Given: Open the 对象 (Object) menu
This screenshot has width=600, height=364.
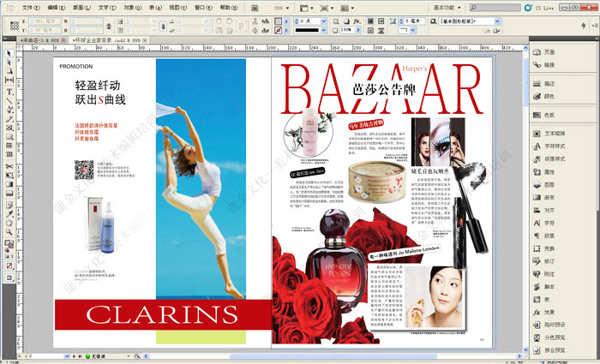Looking at the screenshot, I should click(132, 8).
